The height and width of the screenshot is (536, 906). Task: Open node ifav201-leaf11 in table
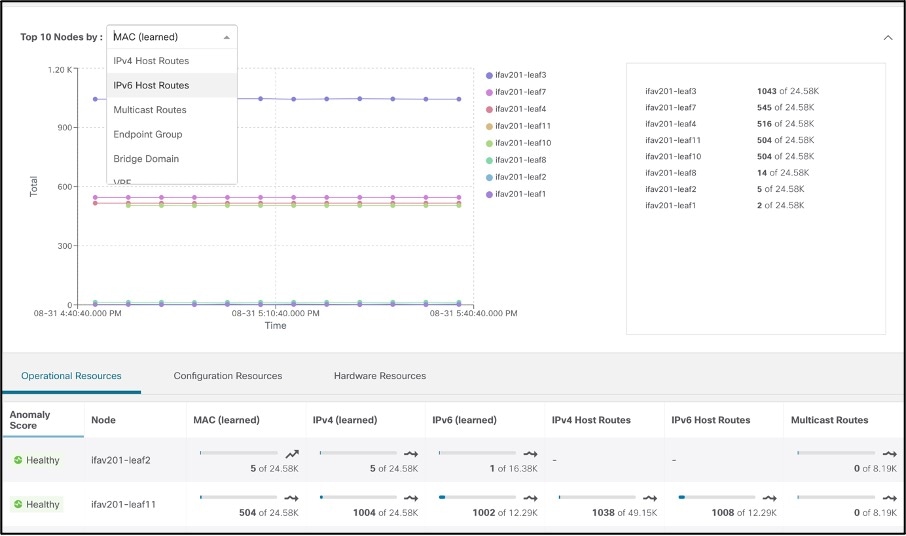[x=124, y=504]
